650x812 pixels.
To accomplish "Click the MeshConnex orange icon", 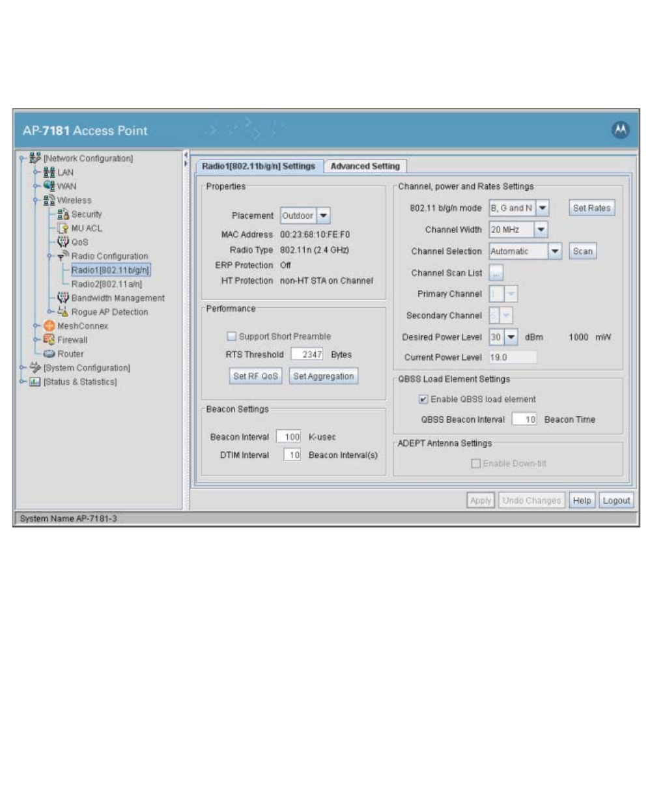I will point(49,326).
